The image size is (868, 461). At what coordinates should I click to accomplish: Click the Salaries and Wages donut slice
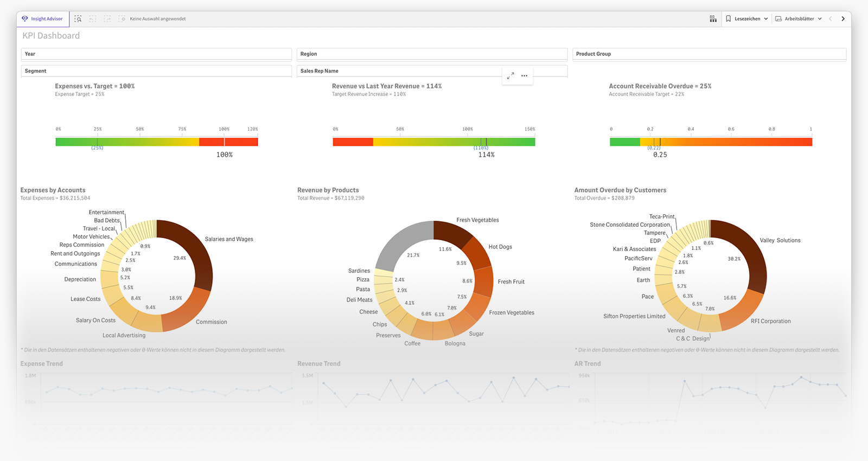[195, 249]
